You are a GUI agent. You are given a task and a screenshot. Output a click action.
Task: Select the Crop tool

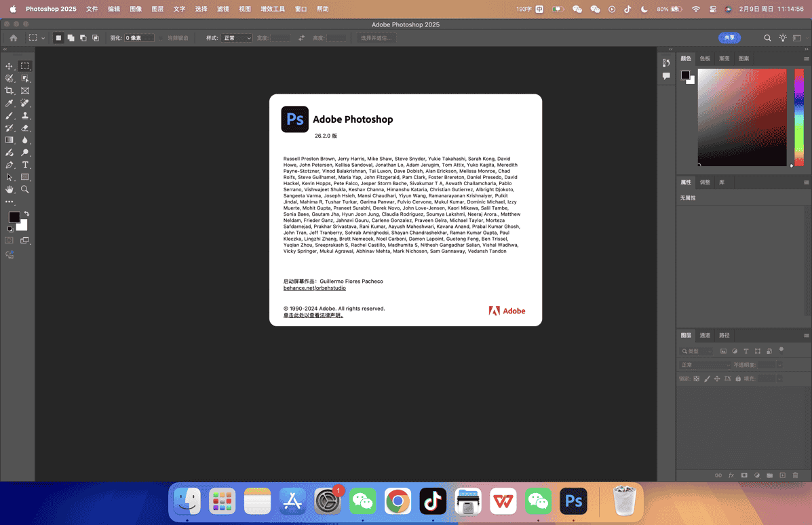[9, 91]
